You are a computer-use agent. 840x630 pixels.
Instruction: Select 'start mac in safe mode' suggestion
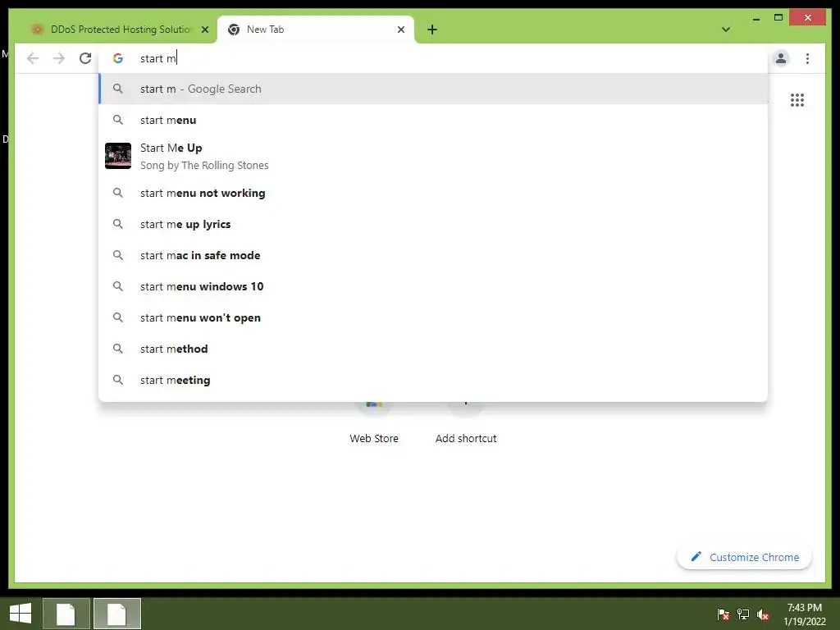(x=433, y=255)
